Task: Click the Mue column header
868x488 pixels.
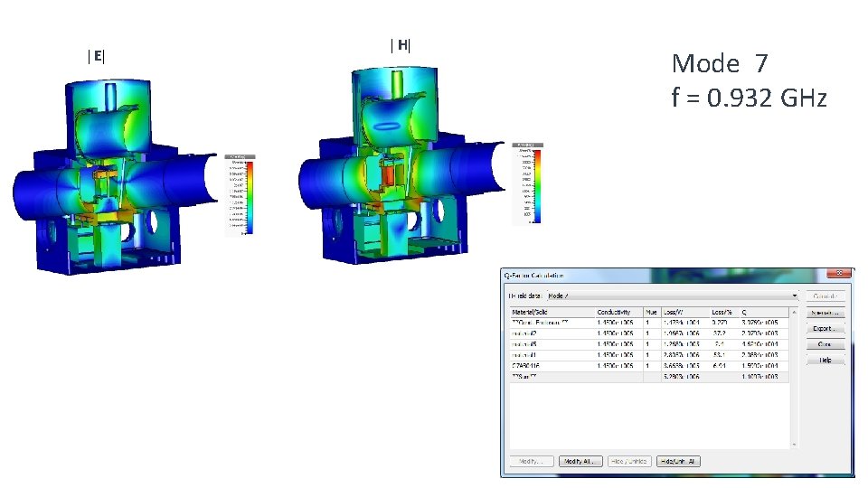Action: tap(652, 312)
